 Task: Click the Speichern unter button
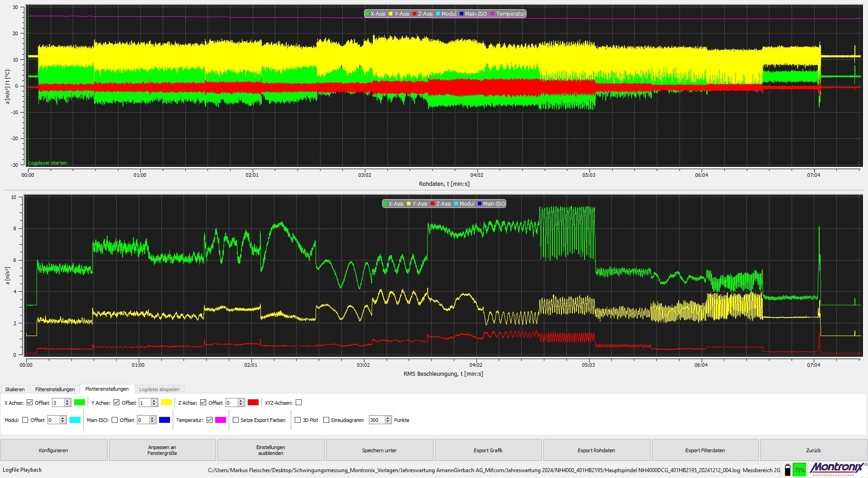pyautogui.click(x=379, y=450)
